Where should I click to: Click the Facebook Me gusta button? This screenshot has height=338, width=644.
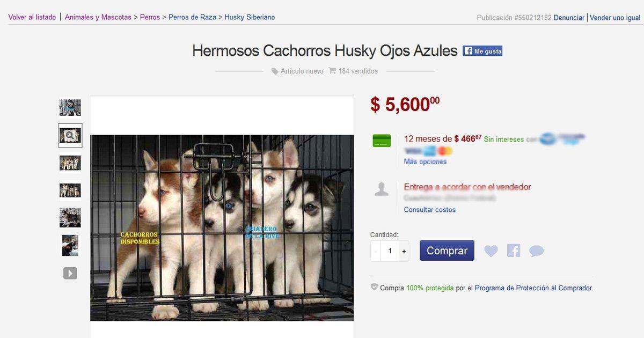pos(482,51)
